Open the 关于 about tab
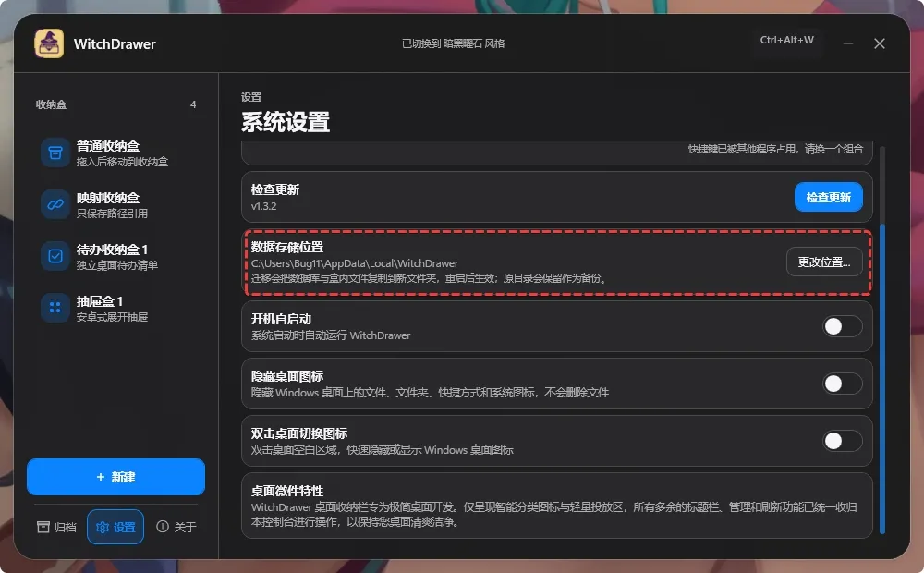 pos(176,527)
